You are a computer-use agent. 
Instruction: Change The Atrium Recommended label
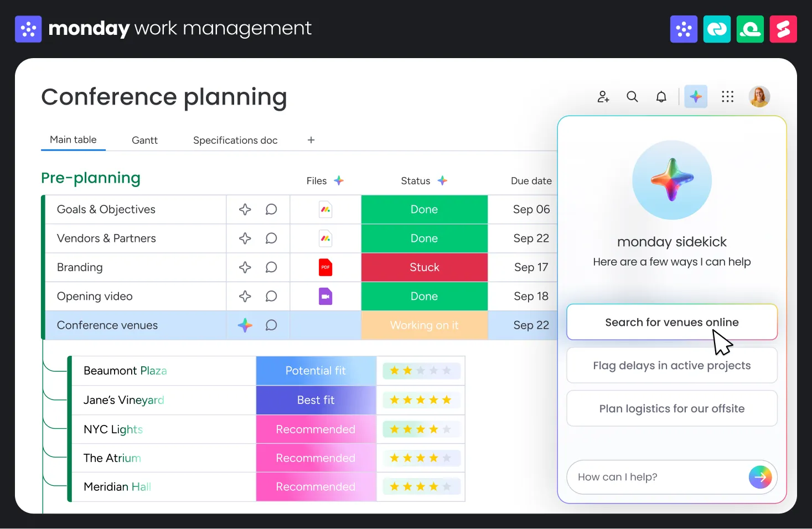pyautogui.click(x=316, y=458)
